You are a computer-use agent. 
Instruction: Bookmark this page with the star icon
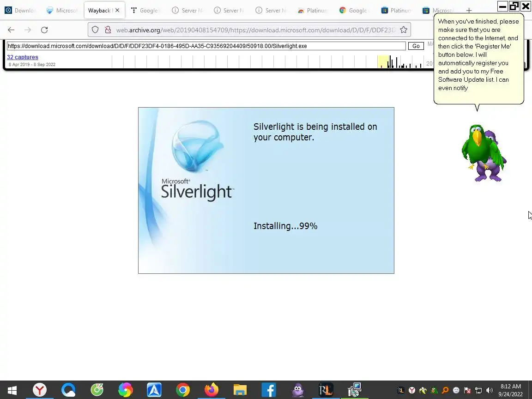[x=404, y=30]
